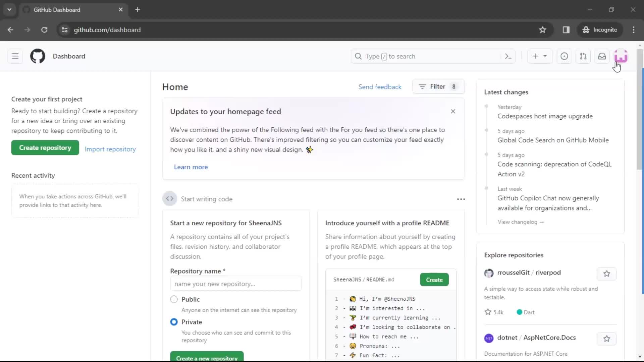Click the three-dot menu on Start writing code
This screenshot has height=362, width=644.
[461, 199]
